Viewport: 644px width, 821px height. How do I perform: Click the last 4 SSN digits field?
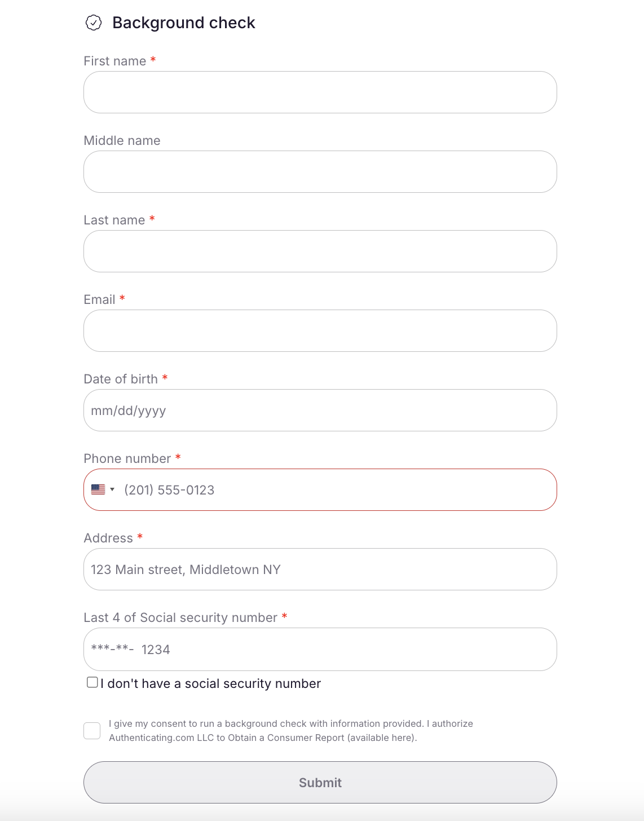point(338,649)
